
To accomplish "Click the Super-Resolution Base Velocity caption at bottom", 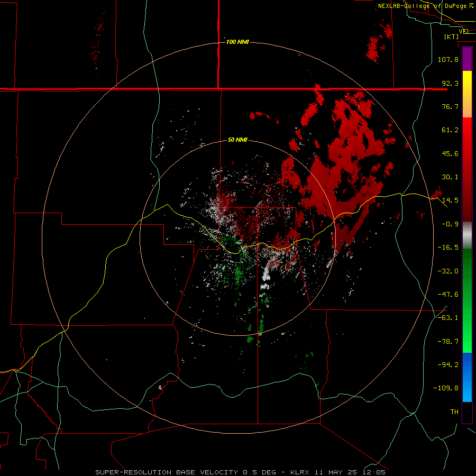I will 241,472.
